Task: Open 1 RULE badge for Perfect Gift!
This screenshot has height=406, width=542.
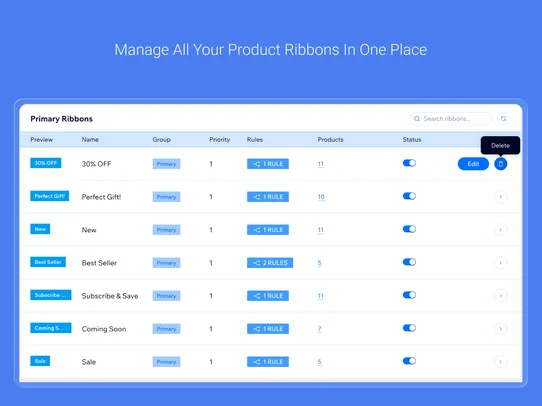Action: pyautogui.click(x=268, y=197)
